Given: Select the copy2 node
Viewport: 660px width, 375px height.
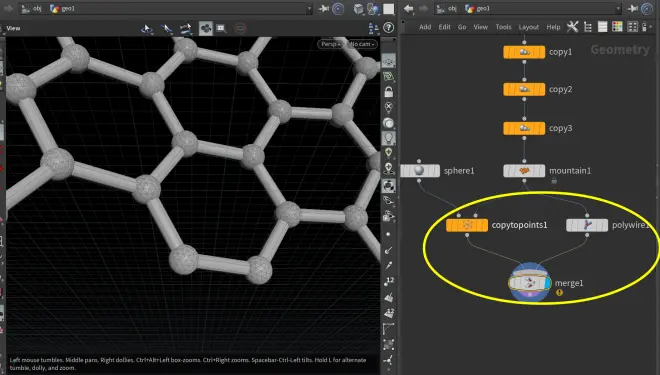Looking at the screenshot, I should pyautogui.click(x=524, y=89).
